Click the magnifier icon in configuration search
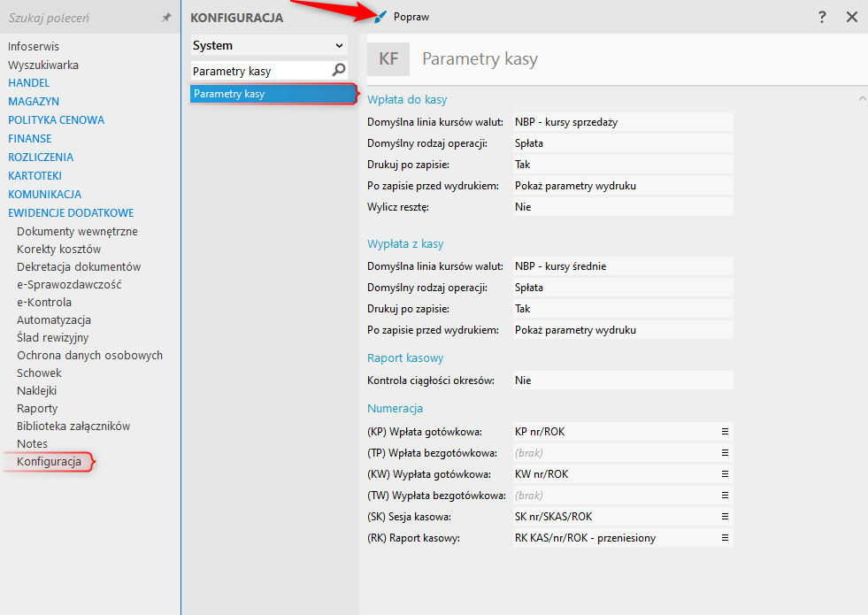868x615 pixels. [x=337, y=70]
